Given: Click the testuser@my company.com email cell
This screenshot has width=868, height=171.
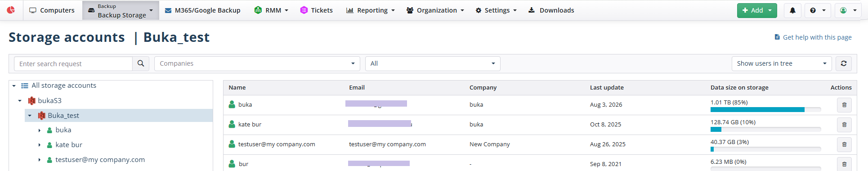Looking at the screenshot, I should [387, 144].
